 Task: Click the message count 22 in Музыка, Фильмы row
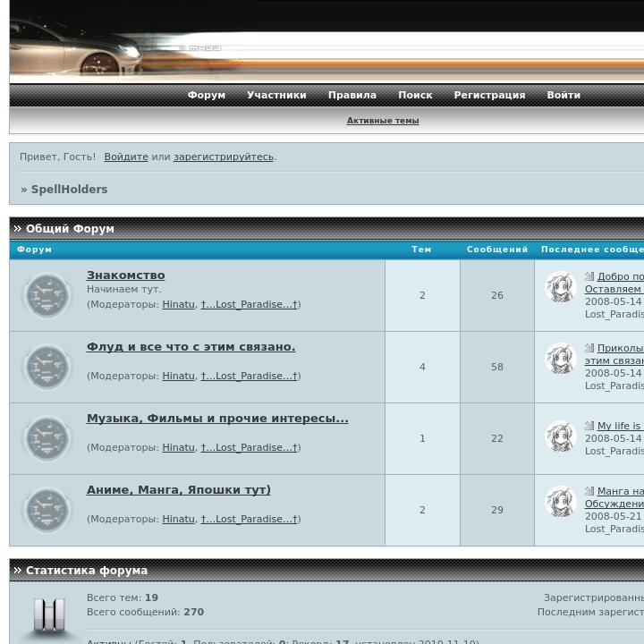[x=497, y=438]
